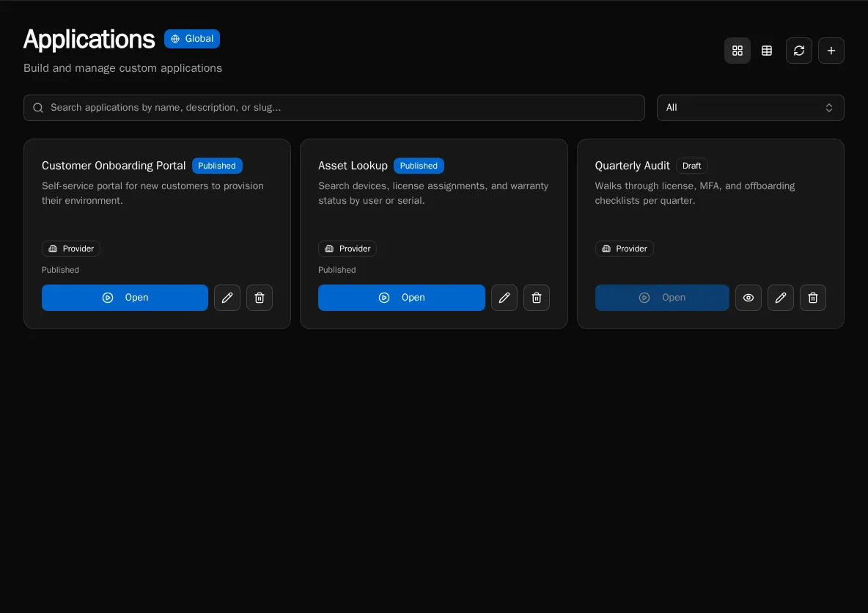The image size is (868, 613).
Task: Edit the Quarterly Audit application
Action: coord(781,298)
